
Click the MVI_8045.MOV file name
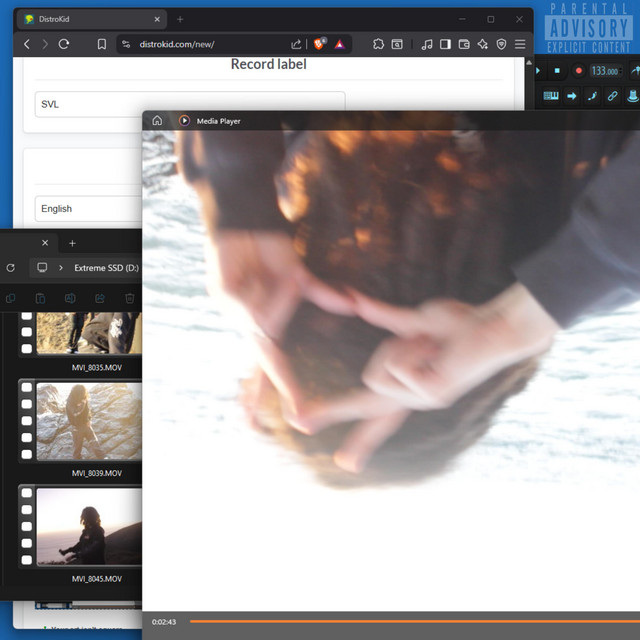tap(97, 579)
